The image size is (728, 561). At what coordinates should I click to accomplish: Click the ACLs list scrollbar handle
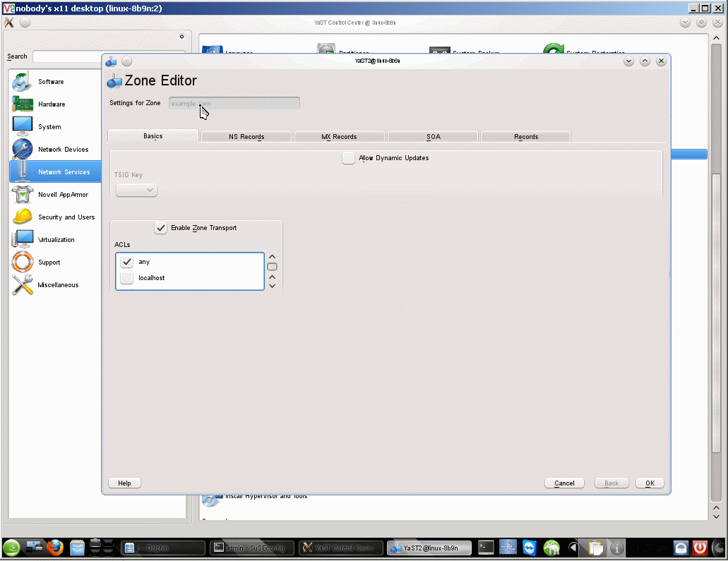[x=273, y=267]
